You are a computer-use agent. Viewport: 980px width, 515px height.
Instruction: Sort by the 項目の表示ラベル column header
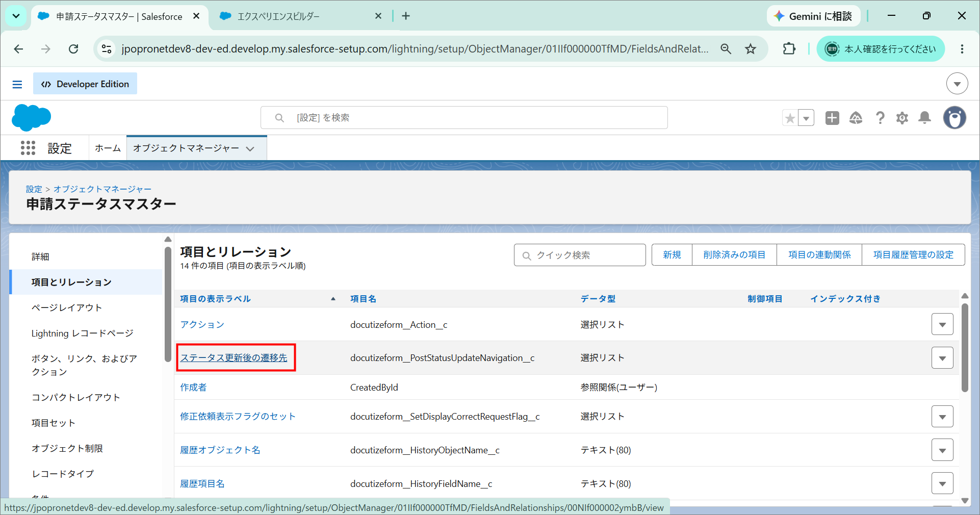click(x=215, y=299)
